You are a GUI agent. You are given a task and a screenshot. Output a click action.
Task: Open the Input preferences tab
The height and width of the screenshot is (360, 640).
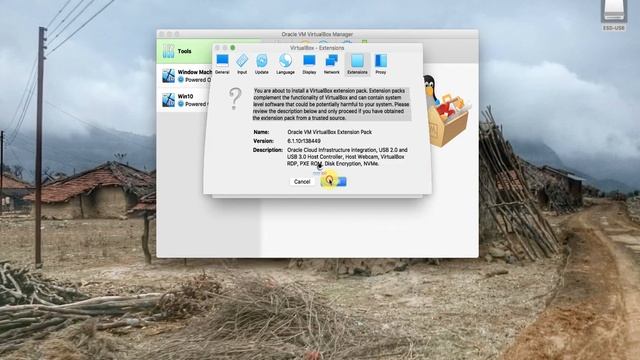coord(242,64)
